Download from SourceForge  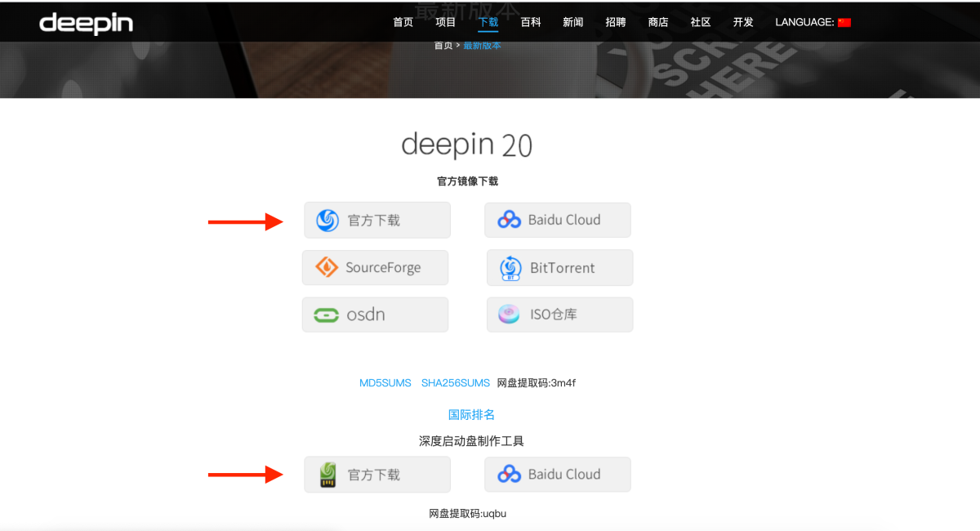[x=376, y=267]
